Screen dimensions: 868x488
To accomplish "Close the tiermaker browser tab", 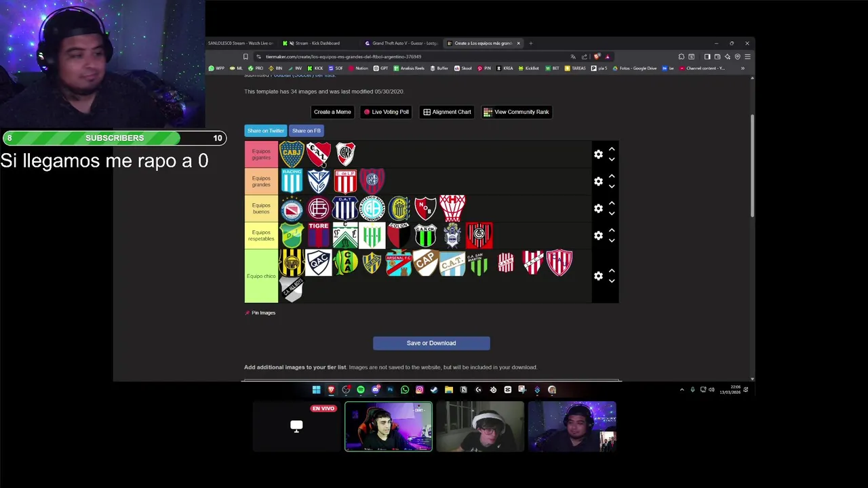I will [x=518, y=43].
